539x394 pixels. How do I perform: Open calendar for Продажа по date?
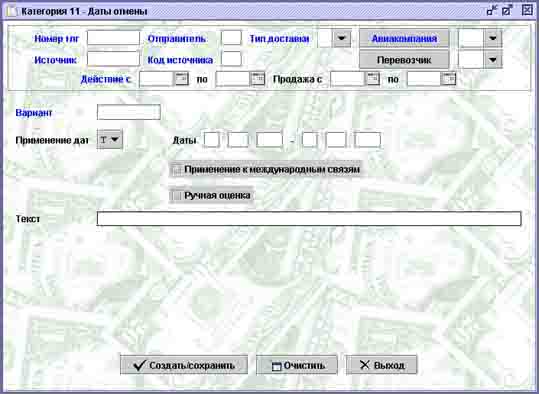point(449,79)
